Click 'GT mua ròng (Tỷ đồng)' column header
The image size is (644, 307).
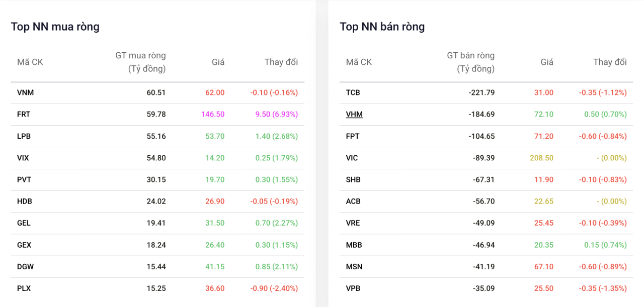(140, 62)
